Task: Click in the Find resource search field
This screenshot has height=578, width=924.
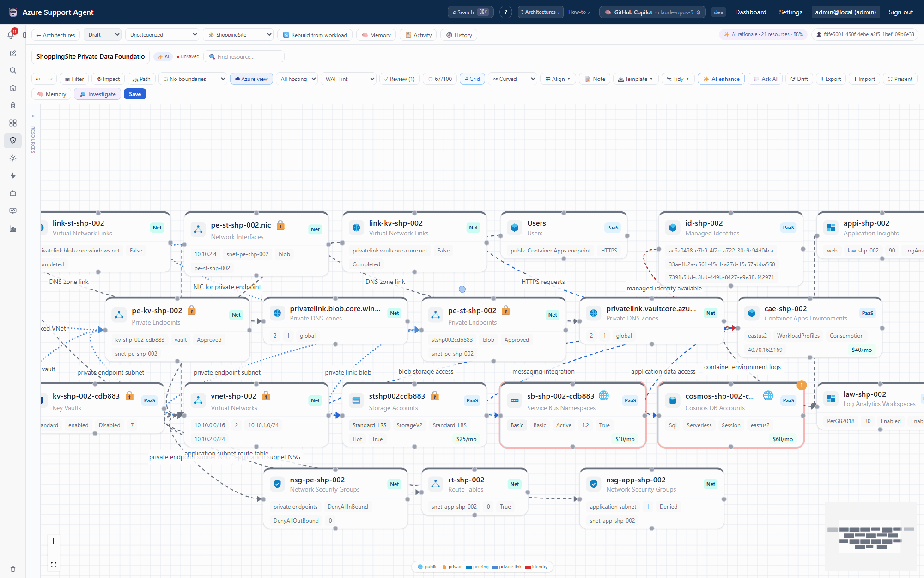Action: pos(244,57)
